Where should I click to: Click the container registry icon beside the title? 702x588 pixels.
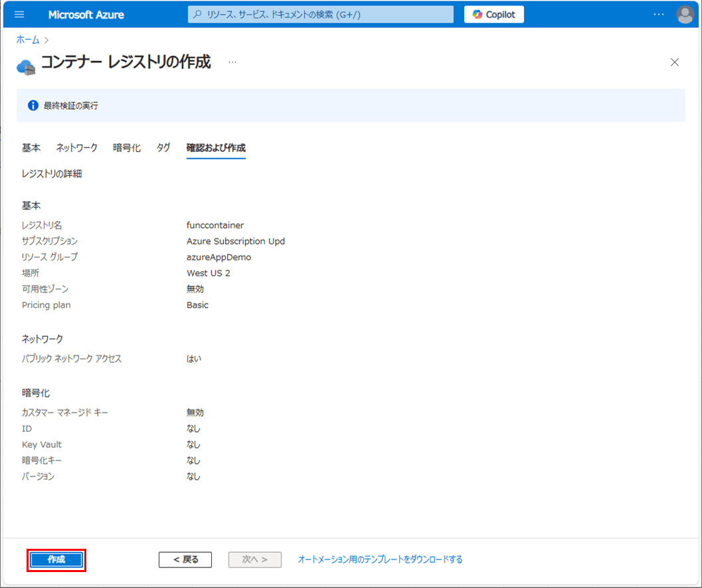point(25,66)
